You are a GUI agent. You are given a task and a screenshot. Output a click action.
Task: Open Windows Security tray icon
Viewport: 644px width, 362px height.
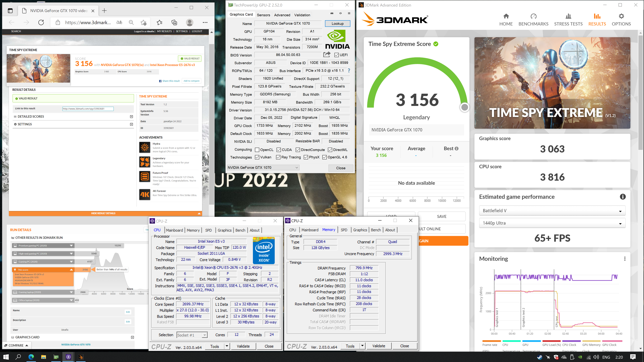pyautogui.click(x=556, y=357)
